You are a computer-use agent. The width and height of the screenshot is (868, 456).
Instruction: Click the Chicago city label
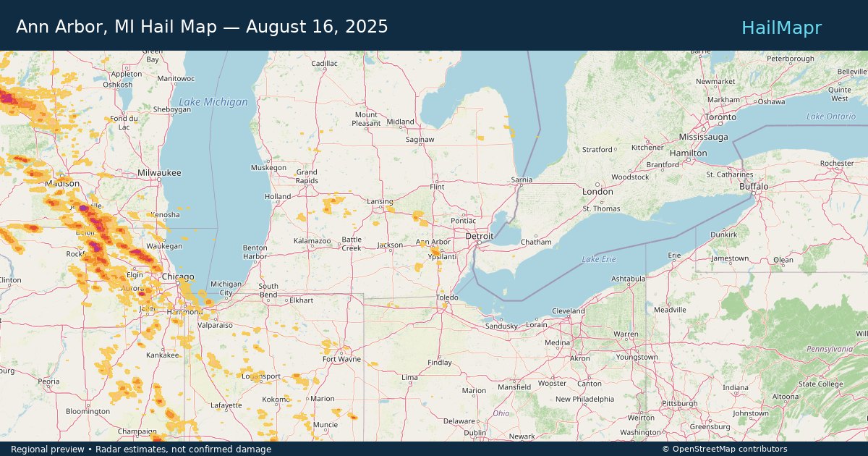tap(178, 277)
